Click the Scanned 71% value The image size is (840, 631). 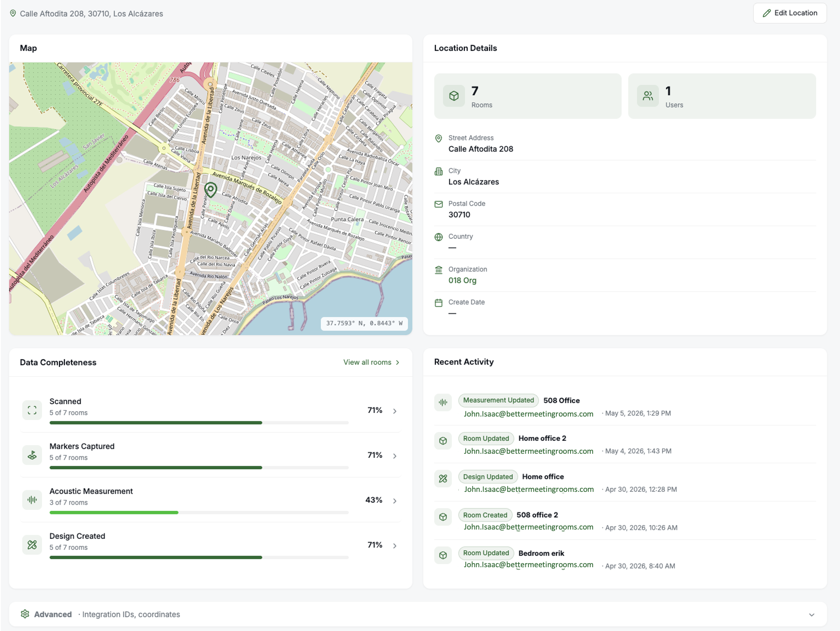(375, 410)
